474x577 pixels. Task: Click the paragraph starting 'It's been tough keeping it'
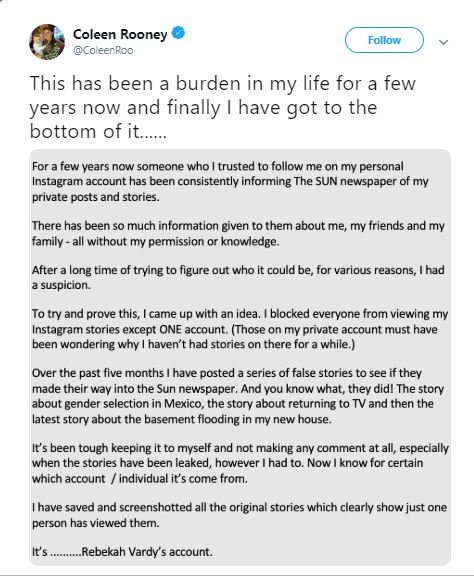(x=240, y=463)
